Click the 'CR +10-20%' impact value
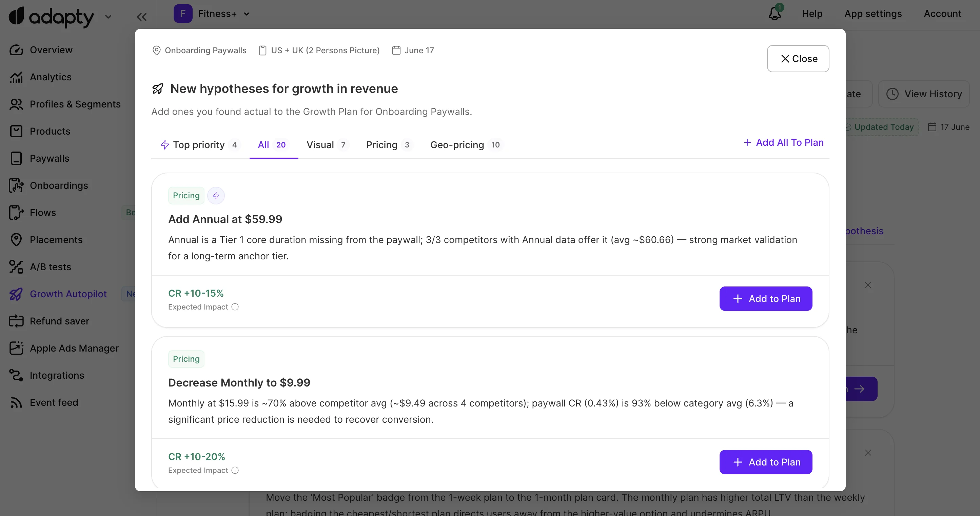This screenshot has width=980, height=516. tap(196, 457)
